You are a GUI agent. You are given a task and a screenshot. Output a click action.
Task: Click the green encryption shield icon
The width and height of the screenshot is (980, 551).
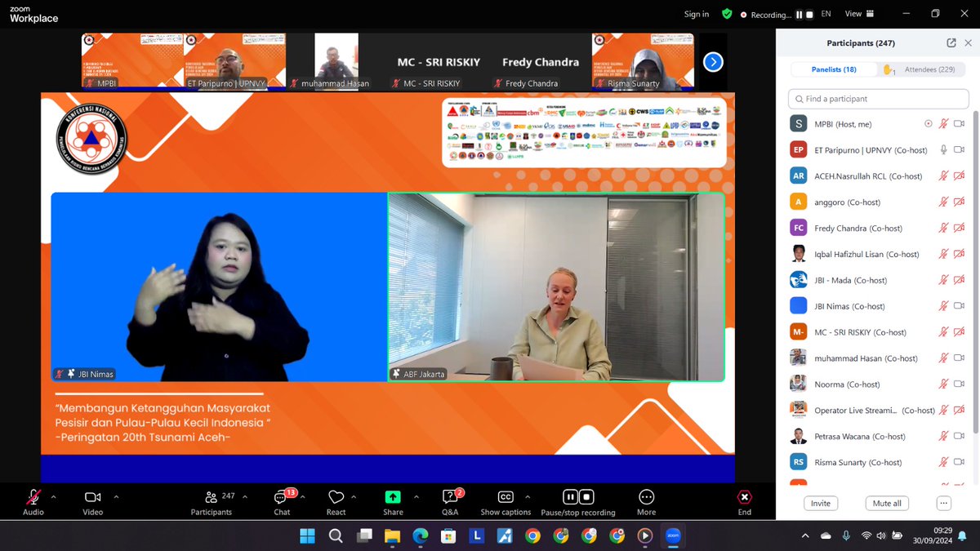point(727,14)
